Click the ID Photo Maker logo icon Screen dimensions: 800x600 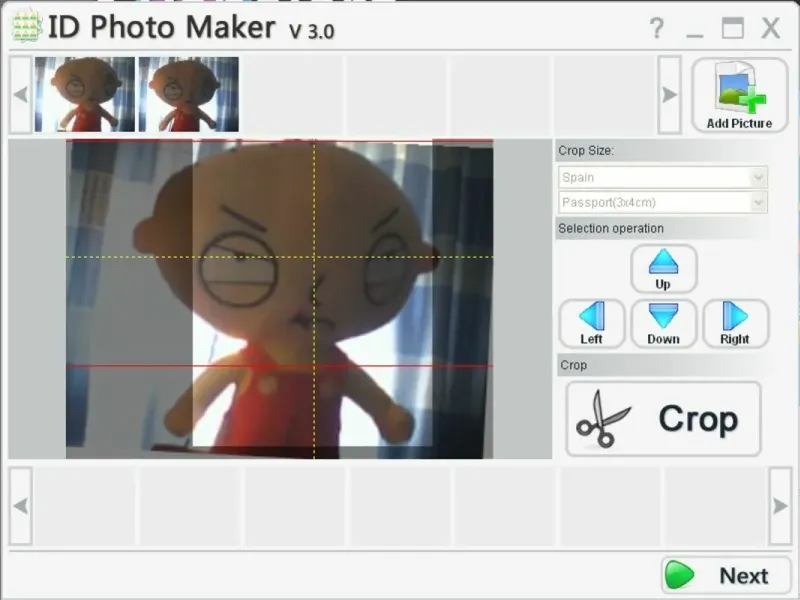pyautogui.click(x=26, y=26)
